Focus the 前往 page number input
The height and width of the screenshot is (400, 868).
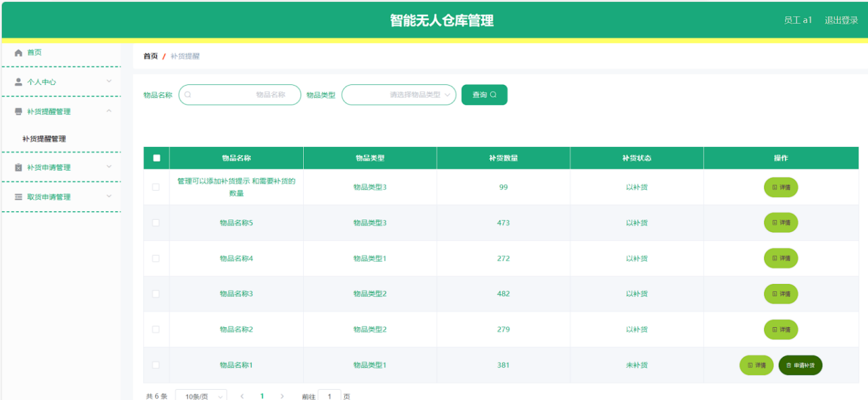(x=330, y=395)
